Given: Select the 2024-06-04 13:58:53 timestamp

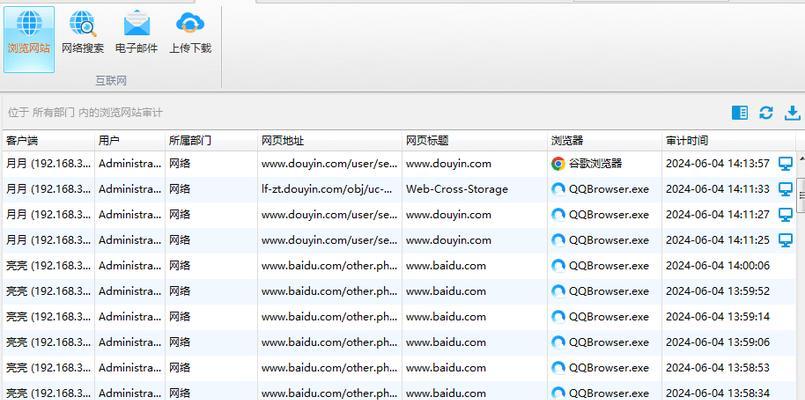Looking at the screenshot, I should (x=718, y=368).
